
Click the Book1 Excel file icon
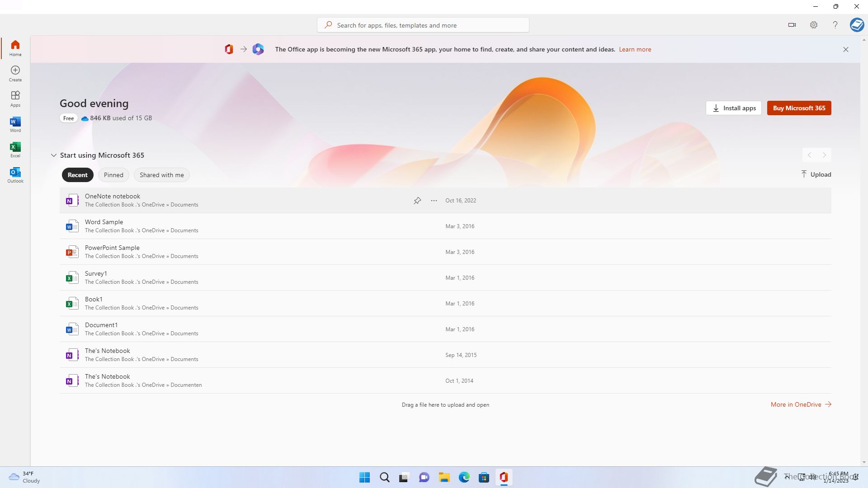[71, 303]
